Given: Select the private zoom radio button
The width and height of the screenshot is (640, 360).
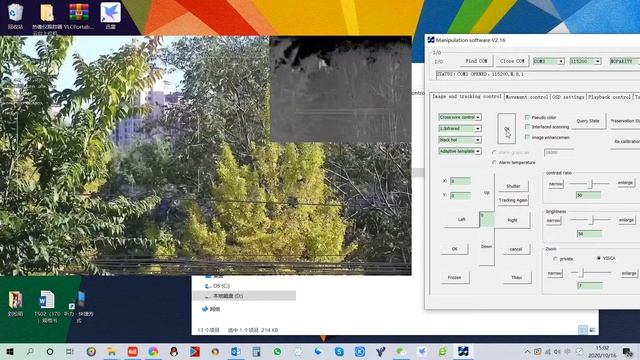Looking at the screenshot, I should coord(555,259).
